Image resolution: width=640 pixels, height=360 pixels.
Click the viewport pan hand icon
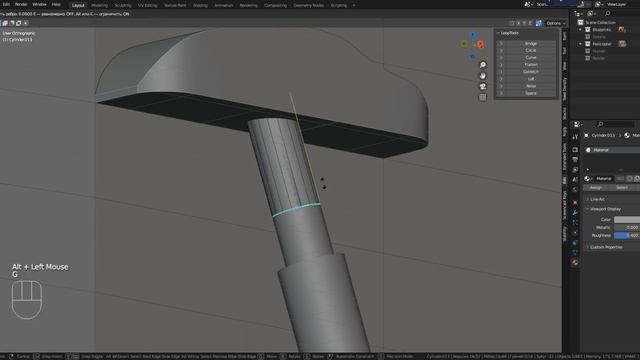[482, 76]
